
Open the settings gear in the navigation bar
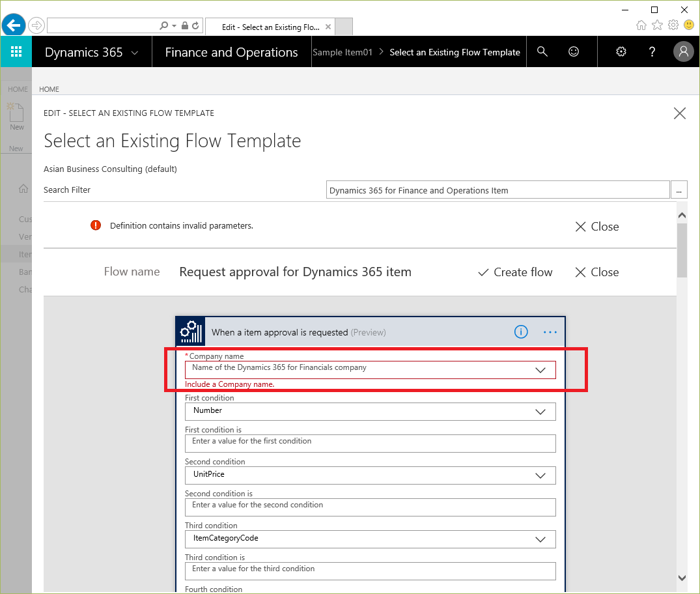click(x=621, y=52)
